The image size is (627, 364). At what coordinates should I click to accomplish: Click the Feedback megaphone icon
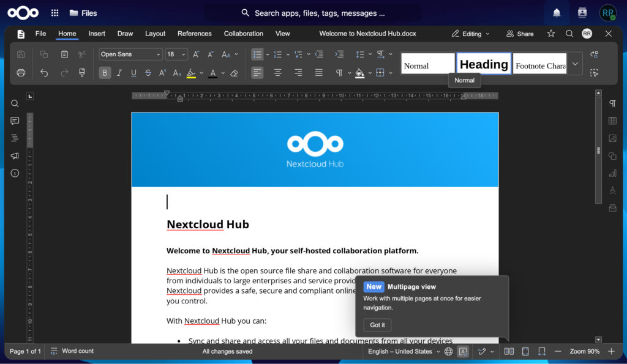click(x=15, y=155)
